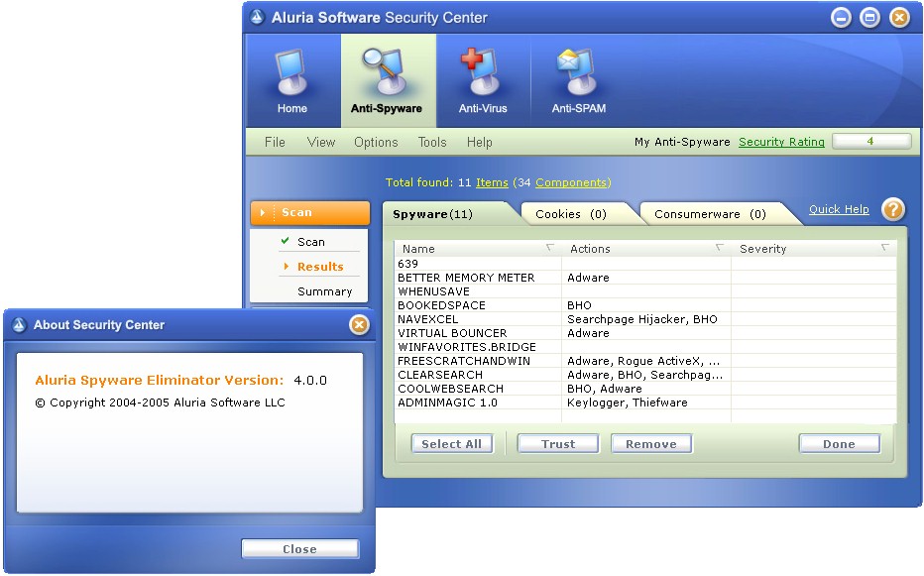
Task: Select the Results step in sidebar
Action: (x=320, y=267)
